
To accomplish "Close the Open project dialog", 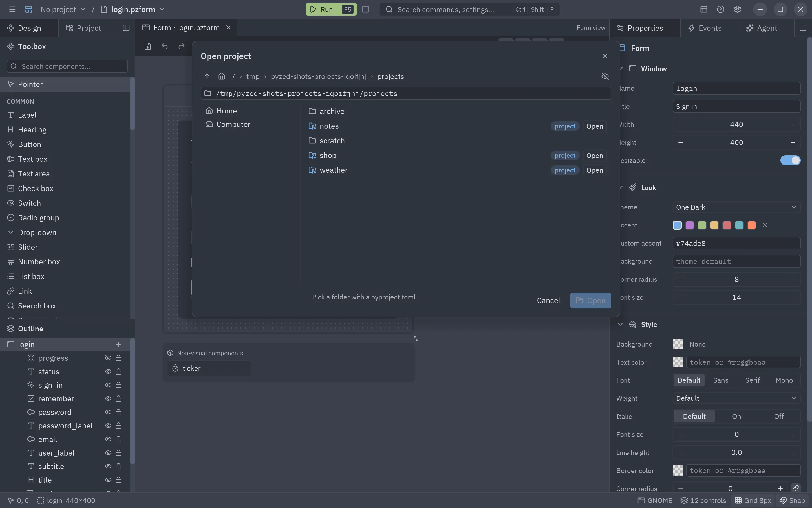I will coord(605,56).
